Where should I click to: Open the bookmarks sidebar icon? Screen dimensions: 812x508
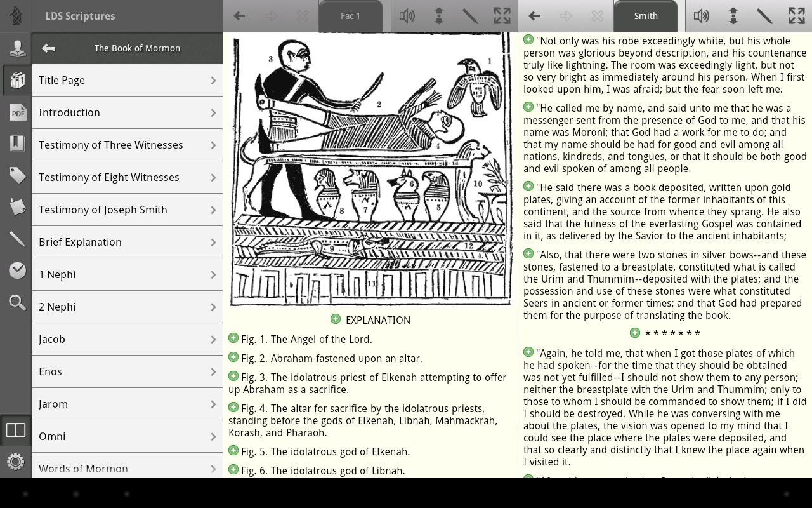tap(17, 143)
